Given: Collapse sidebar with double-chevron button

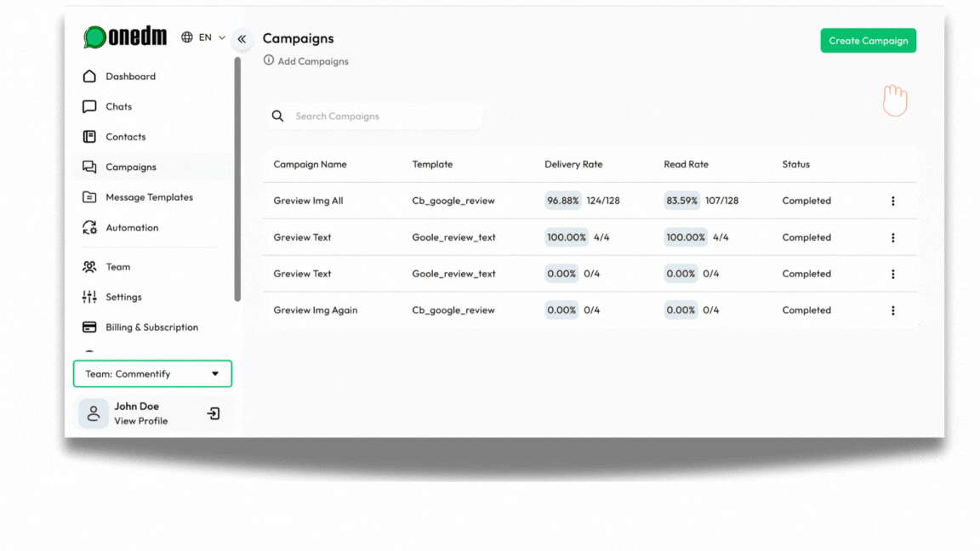Looking at the screenshot, I should coord(242,39).
